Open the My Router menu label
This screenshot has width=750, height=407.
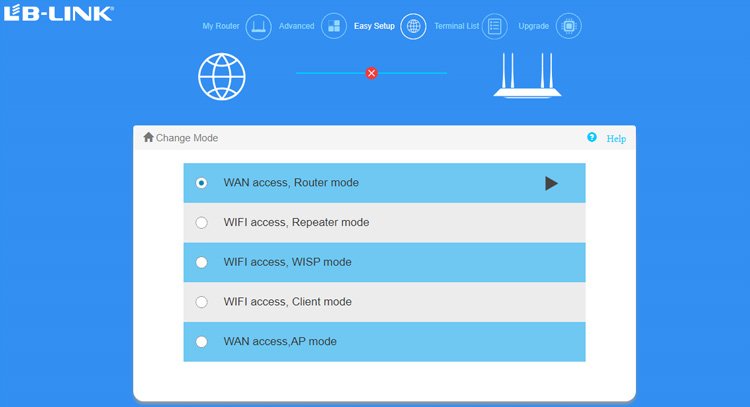click(221, 26)
